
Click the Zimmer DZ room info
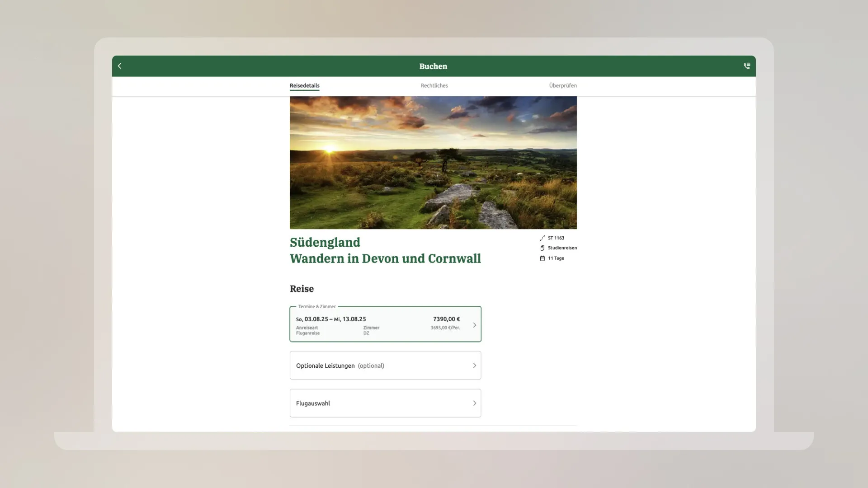[371, 330]
